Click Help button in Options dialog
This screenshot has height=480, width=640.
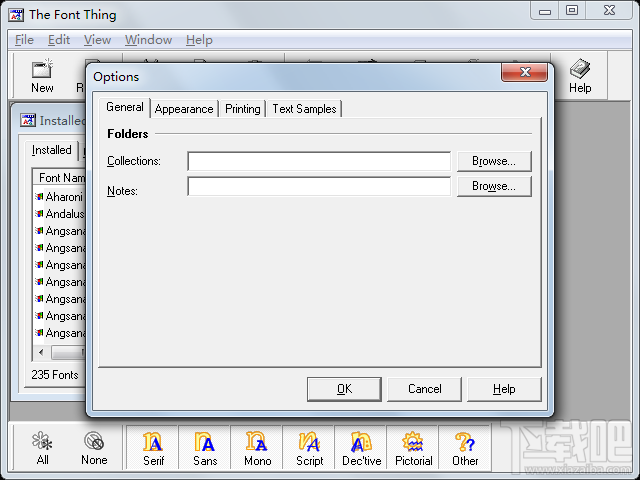click(x=504, y=389)
